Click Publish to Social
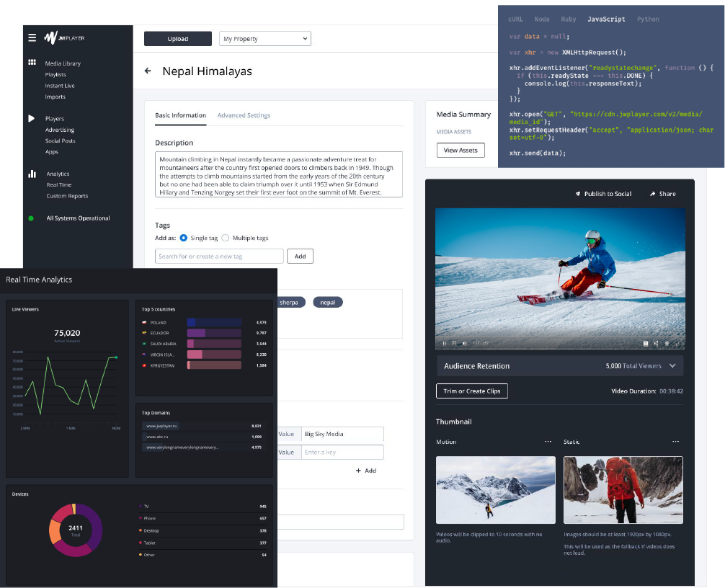 tap(605, 193)
